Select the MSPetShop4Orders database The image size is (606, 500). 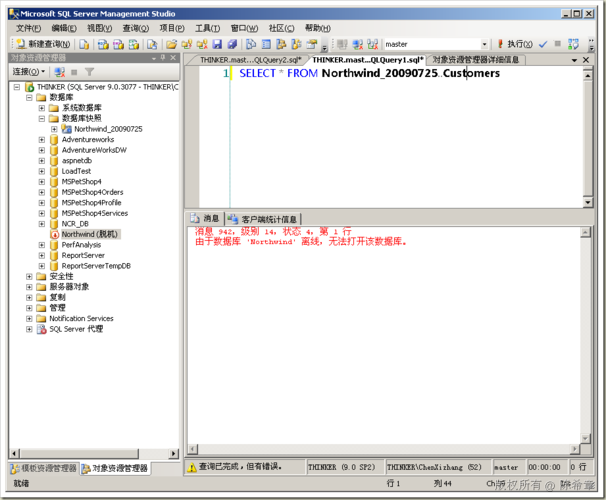92,192
